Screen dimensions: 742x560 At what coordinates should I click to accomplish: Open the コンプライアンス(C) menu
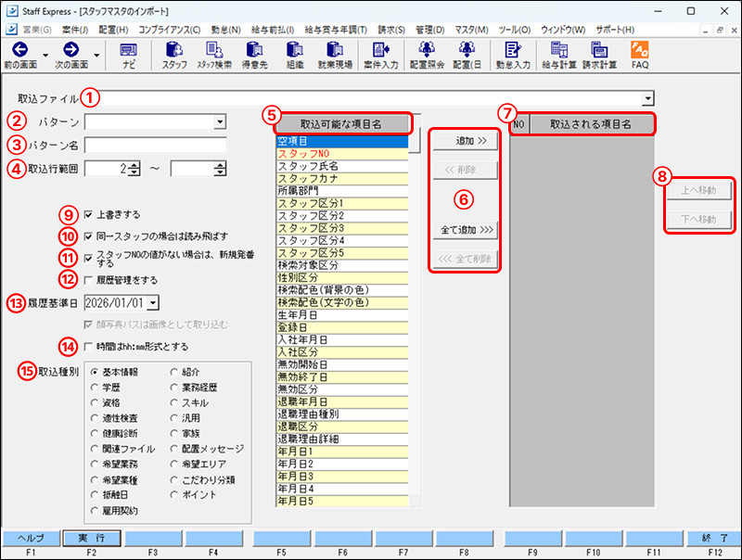170,30
